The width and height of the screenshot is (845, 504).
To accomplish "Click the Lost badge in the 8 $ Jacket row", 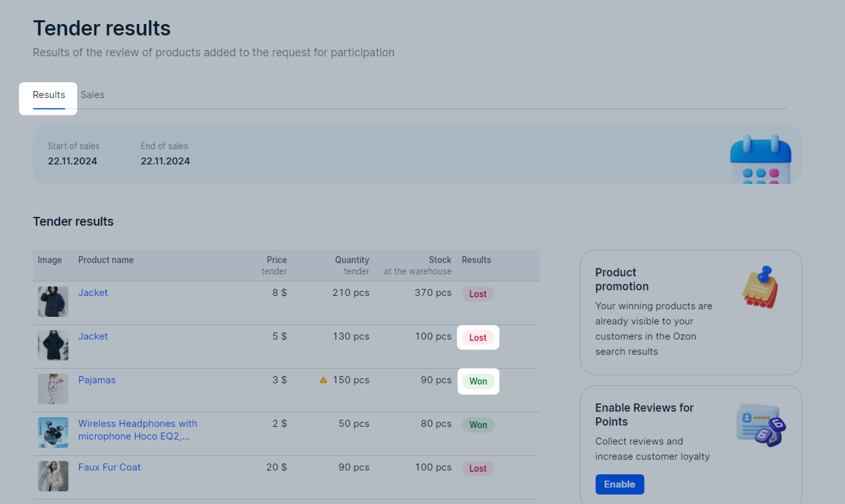I will point(478,294).
